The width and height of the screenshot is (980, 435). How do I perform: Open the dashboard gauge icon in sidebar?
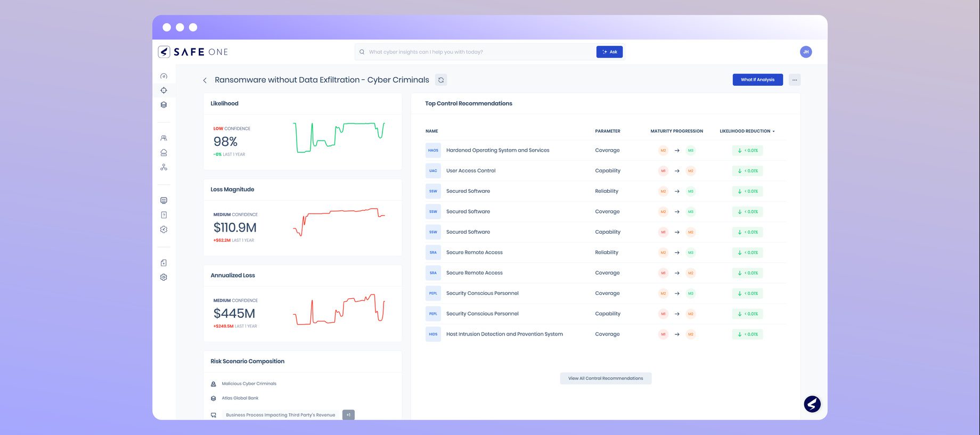tap(164, 76)
